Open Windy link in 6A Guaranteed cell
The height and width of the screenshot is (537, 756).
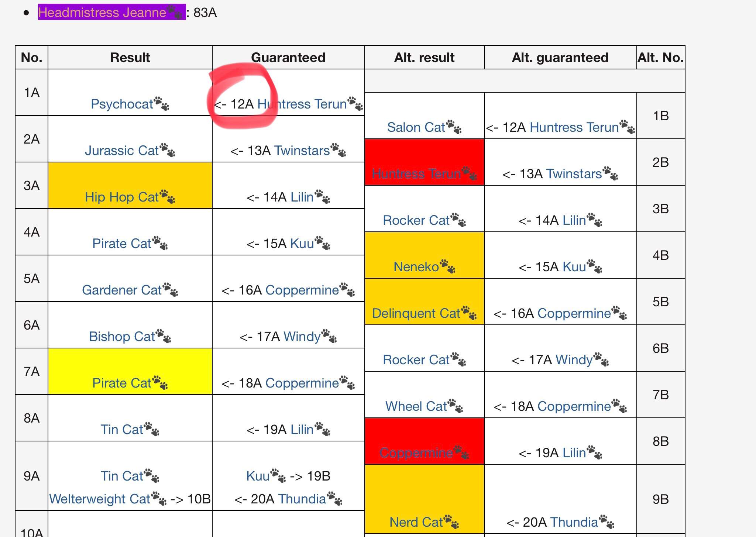[302, 337]
